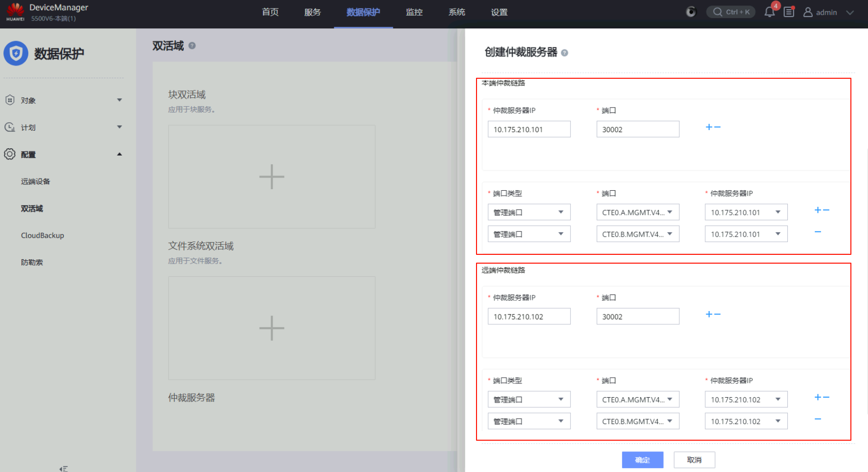Add local arbitration server IP row

(709, 127)
